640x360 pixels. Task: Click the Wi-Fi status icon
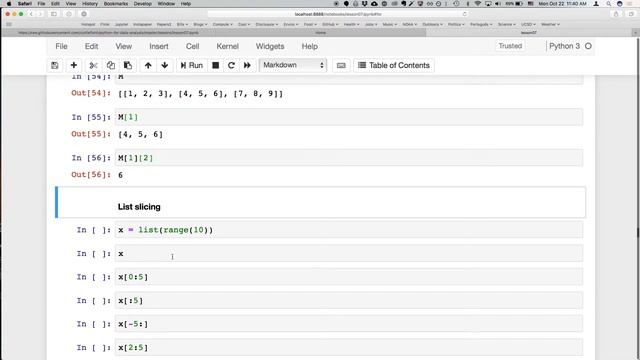click(x=478, y=4)
